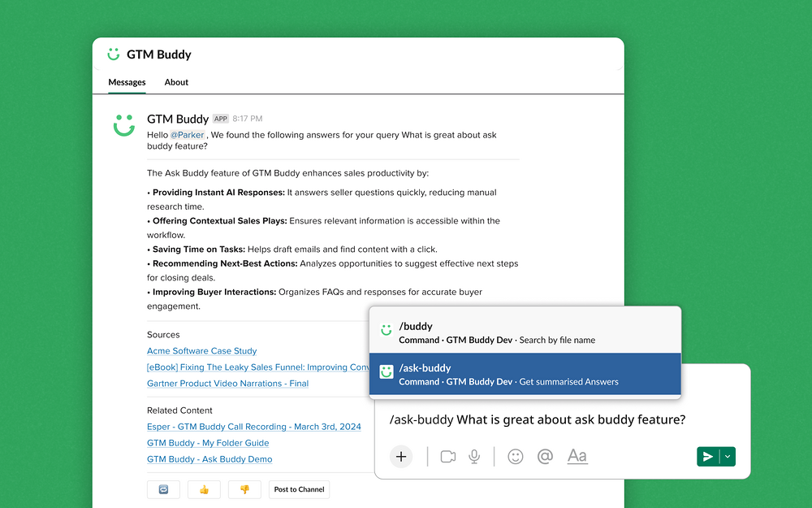Click the 'Recommending Next-Best Actions:' bold text

click(x=225, y=263)
